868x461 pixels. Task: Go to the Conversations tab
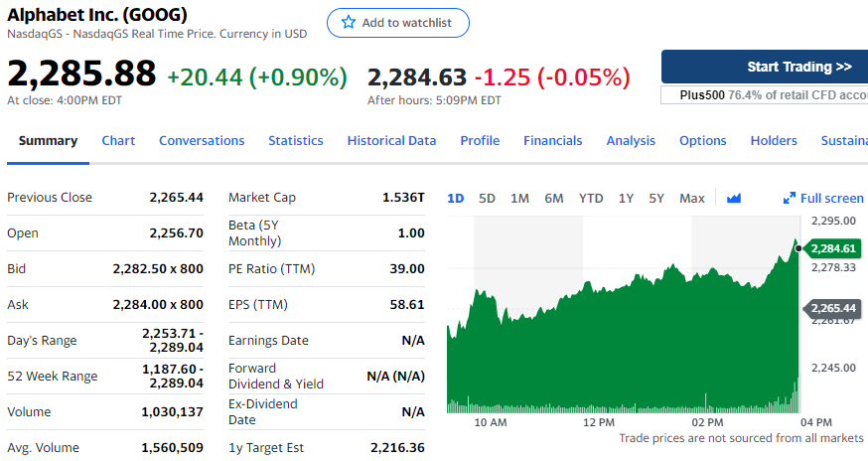coord(202,141)
